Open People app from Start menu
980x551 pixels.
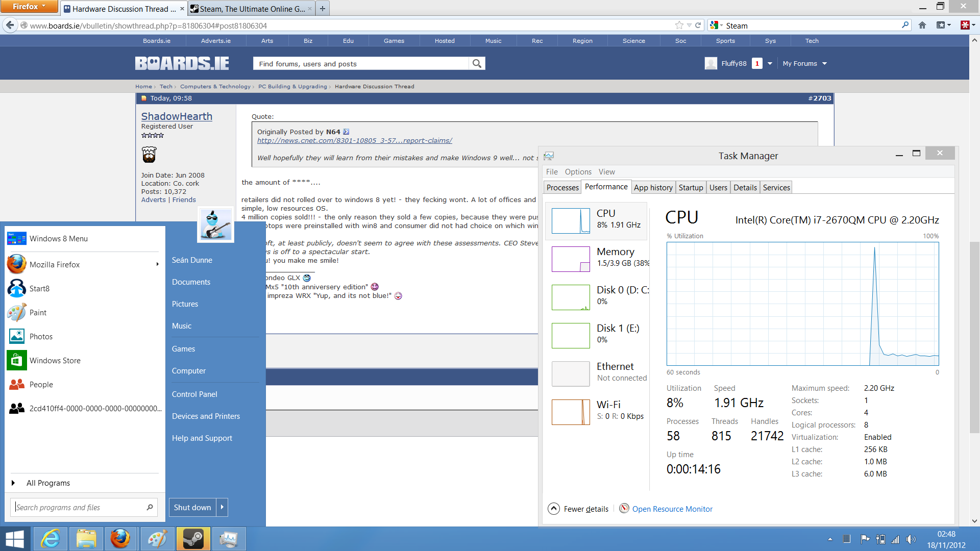(84, 384)
